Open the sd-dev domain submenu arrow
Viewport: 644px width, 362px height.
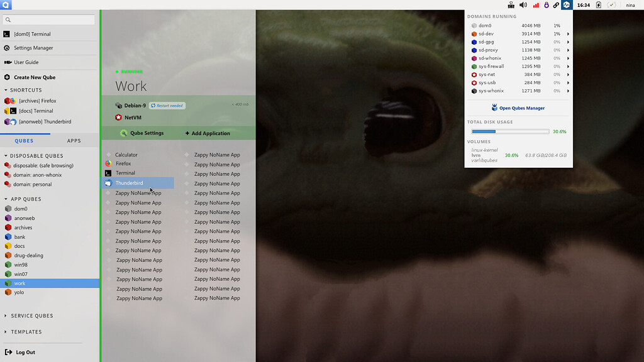pyautogui.click(x=568, y=34)
